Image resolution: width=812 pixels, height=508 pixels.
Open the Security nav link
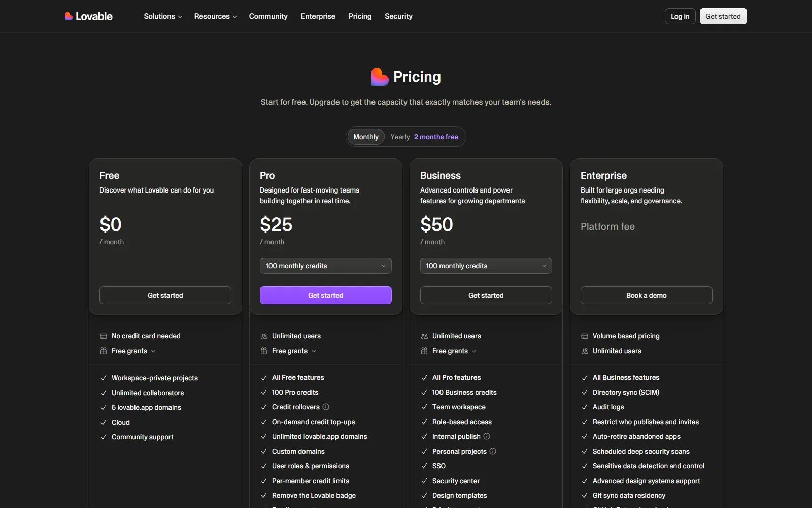[398, 16]
